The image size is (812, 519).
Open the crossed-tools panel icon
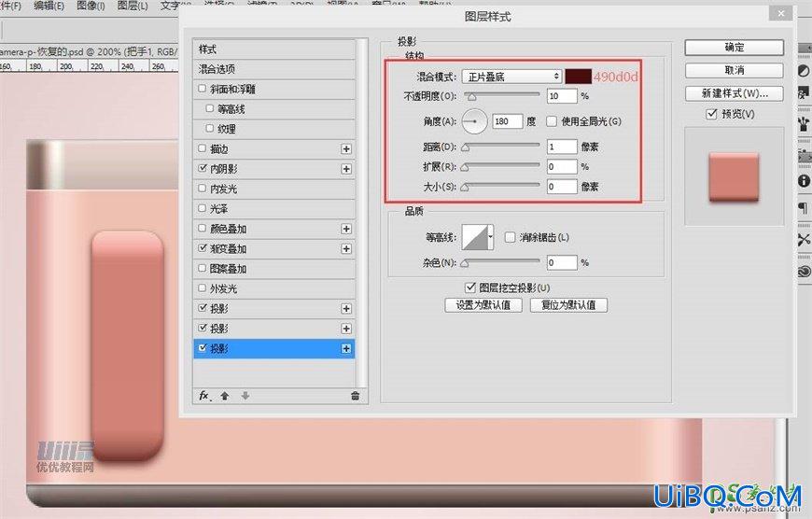tap(804, 239)
